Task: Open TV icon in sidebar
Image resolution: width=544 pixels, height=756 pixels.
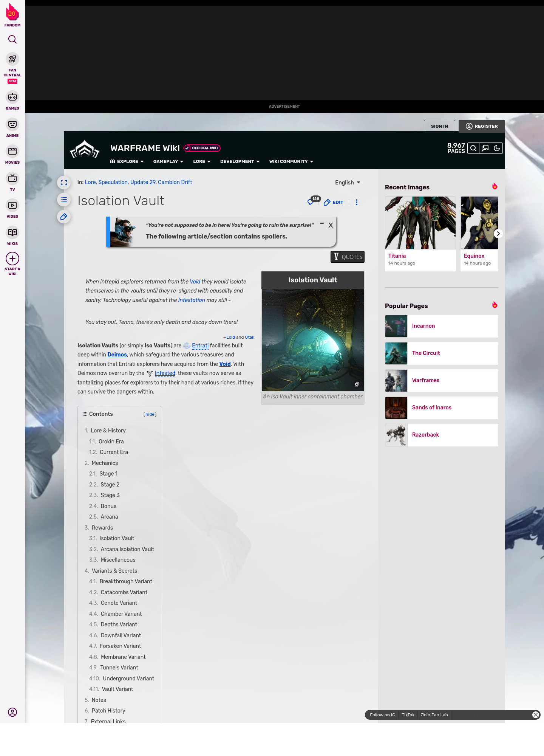Action: [12, 178]
